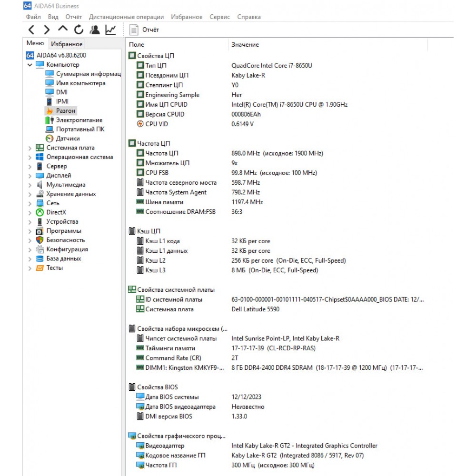Select the AIDA64 v6.80.6200 root item
This screenshot has width=476, height=476.
click(61, 55)
